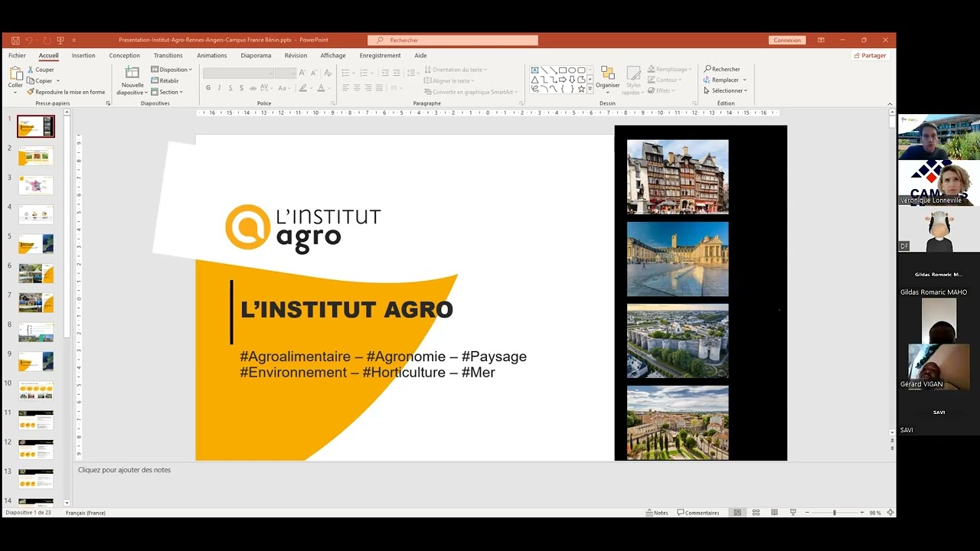Fit slide to current window icon
Image resolution: width=980 pixels, height=551 pixels.
890,513
